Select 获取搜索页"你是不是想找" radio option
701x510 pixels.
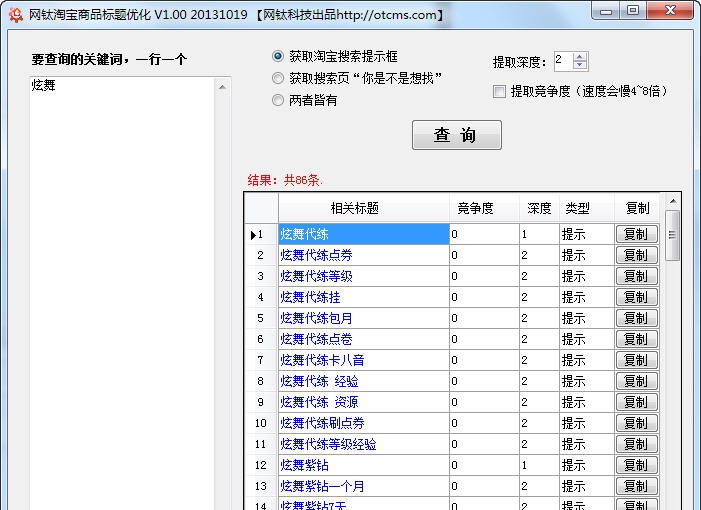click(x=356, y=79)
